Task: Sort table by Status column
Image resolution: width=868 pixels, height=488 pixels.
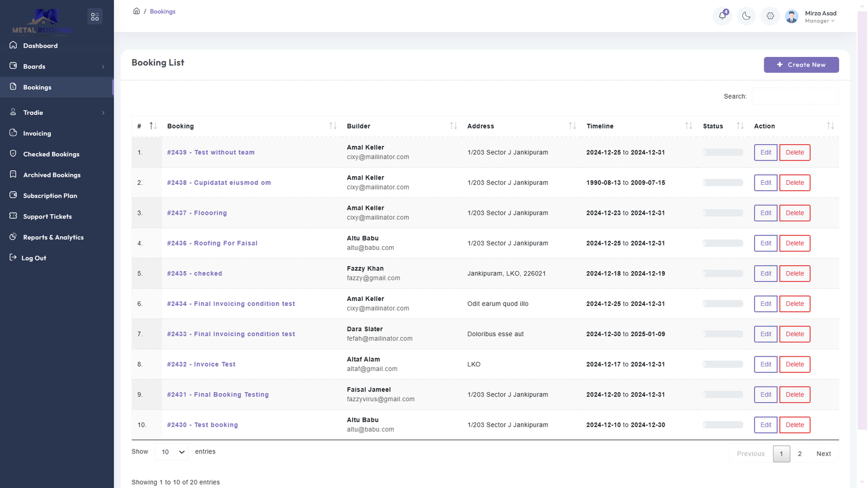Action: [739, 126]
